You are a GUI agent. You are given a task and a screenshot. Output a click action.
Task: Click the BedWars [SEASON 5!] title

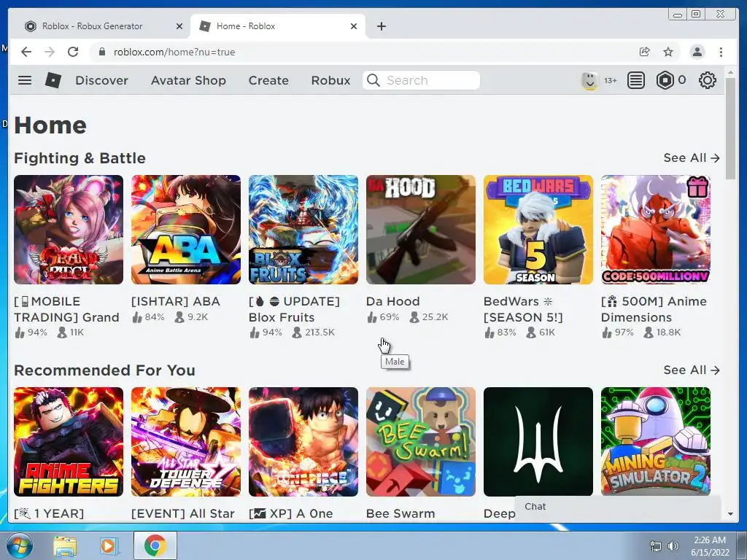pos(523,309)
